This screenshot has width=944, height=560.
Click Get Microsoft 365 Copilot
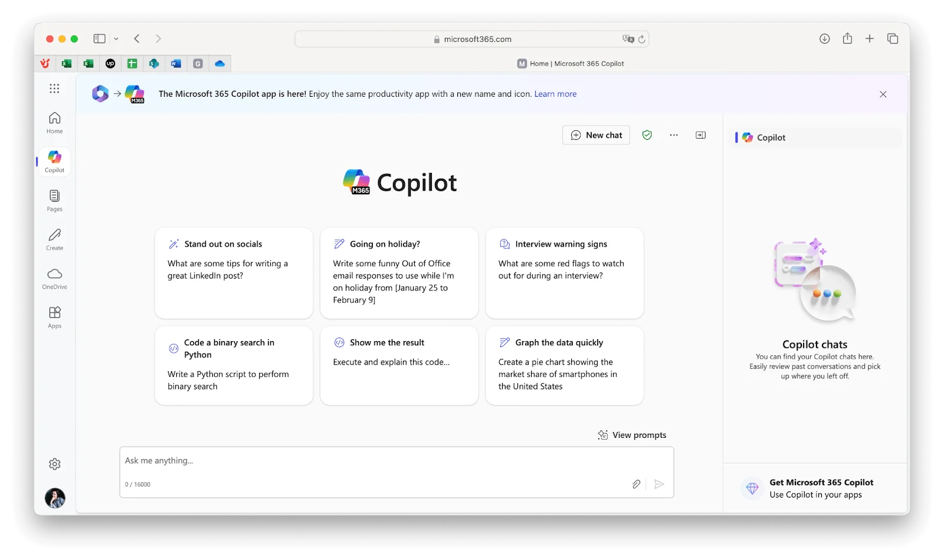pos(815,489)
